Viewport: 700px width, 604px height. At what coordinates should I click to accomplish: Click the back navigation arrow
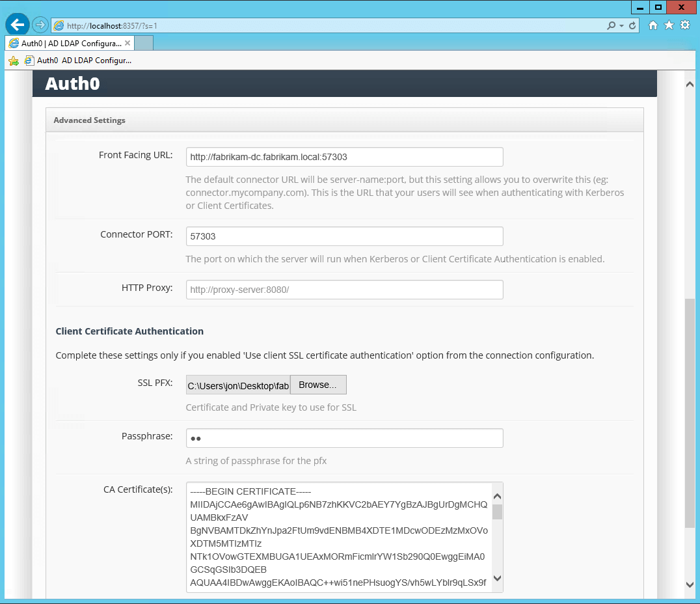17,25
